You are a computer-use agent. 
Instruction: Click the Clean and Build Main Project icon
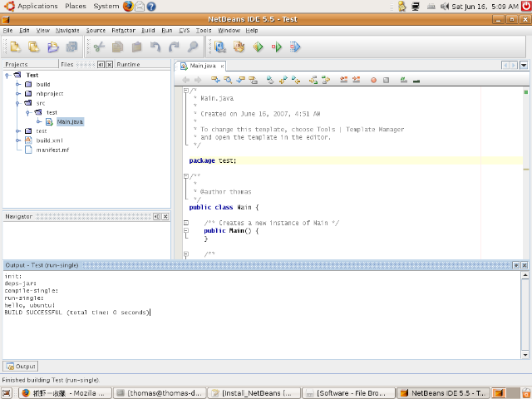pos(239,47)
